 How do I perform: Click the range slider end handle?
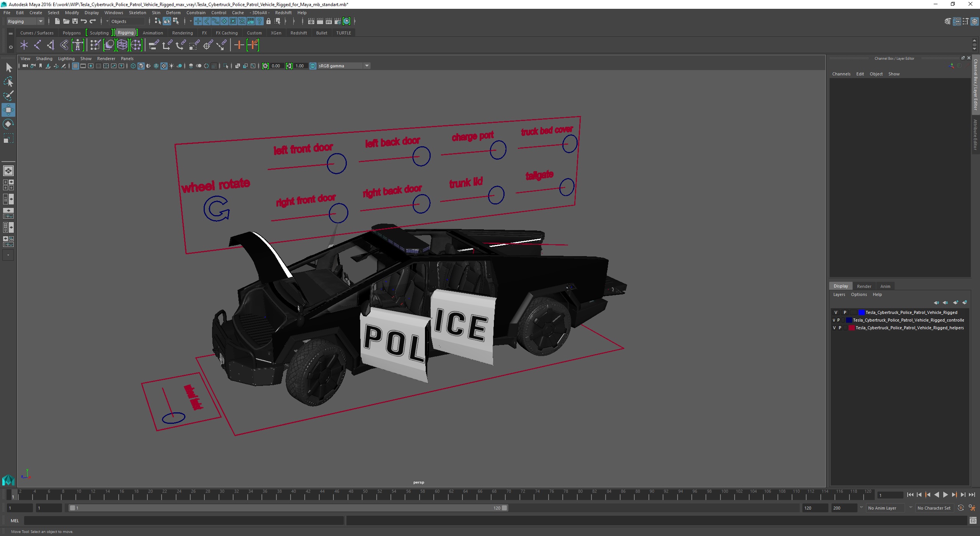pyautogui.click(x=505, y=508)
